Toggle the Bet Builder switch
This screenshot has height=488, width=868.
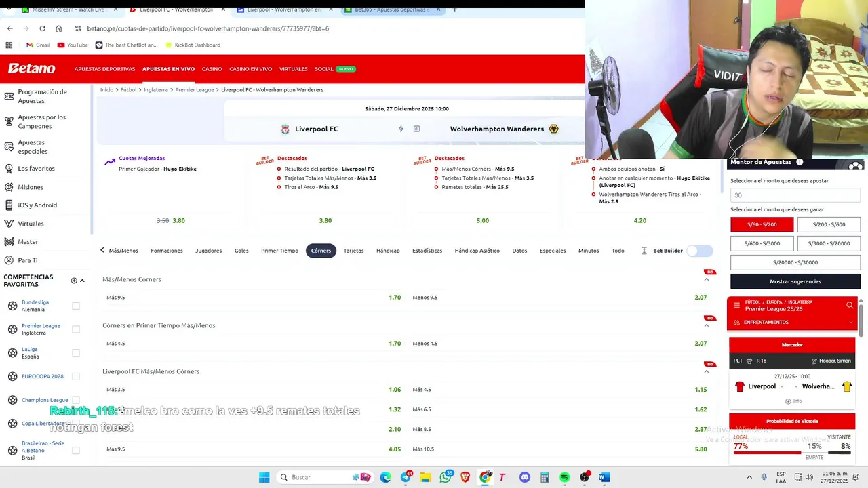700,251
